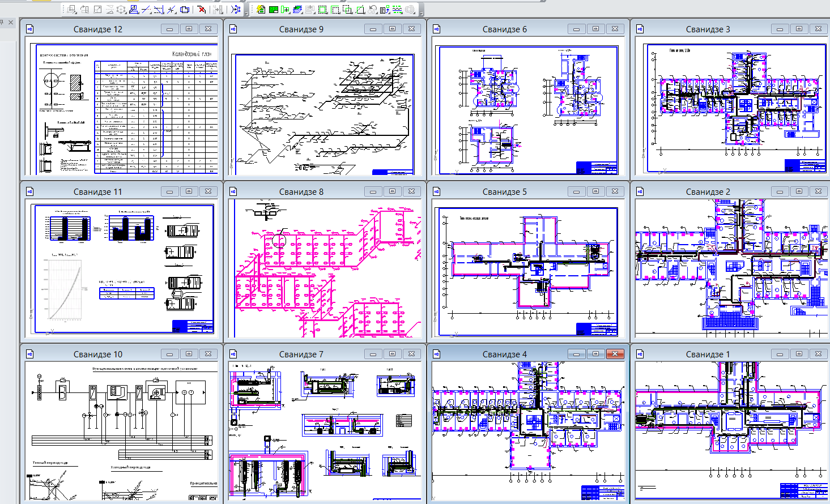
Task: Click the chart sheet in Сванидзе 11
Action: click(121, 269)
